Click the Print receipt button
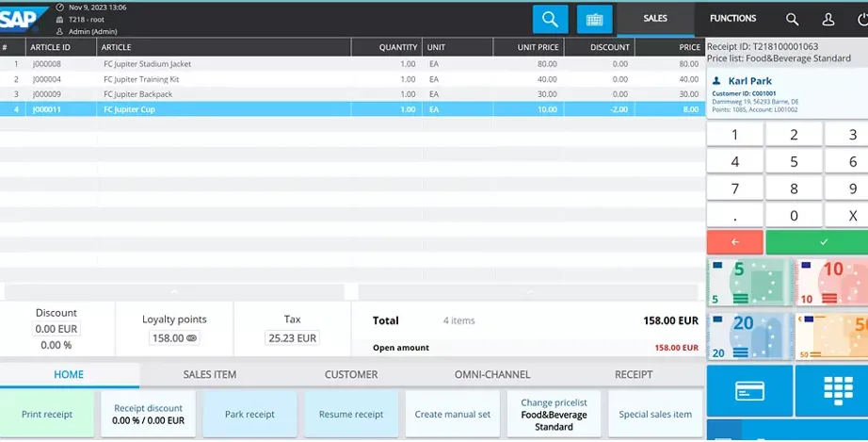Image resolution: width=868 pixels, height=442 pixels. 47,415
